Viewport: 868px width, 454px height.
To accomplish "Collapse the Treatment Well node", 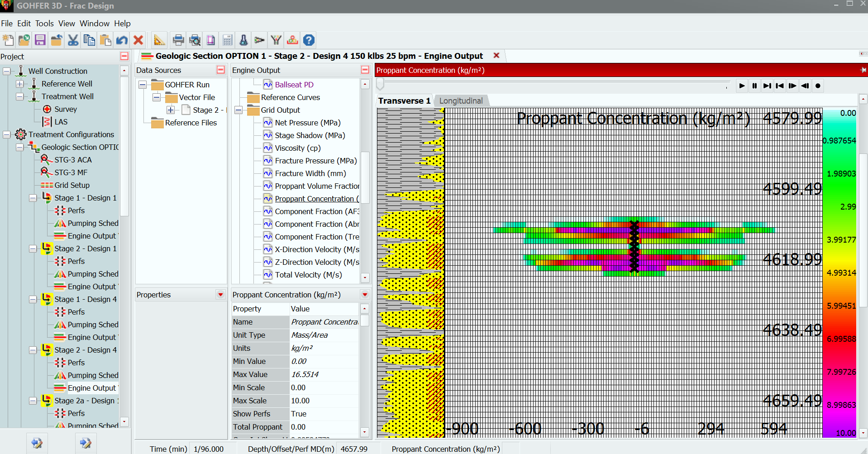I will pos(20,96).
